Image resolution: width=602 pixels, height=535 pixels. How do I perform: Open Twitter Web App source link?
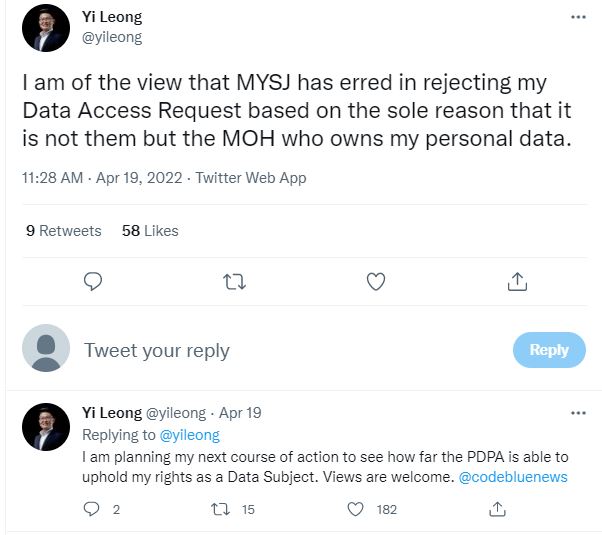(251, 178)
